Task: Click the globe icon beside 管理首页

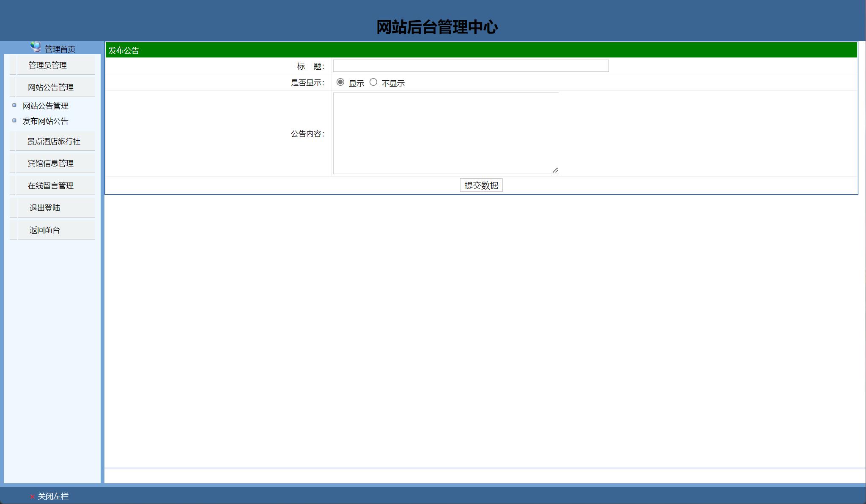Action: pyautogui.click(x=34, y=47)
